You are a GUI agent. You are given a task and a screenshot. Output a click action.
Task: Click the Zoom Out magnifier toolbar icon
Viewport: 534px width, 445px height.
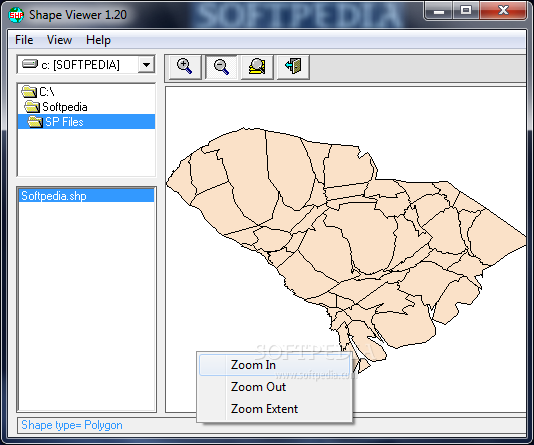pyautogui.click(x=221, y=67)
